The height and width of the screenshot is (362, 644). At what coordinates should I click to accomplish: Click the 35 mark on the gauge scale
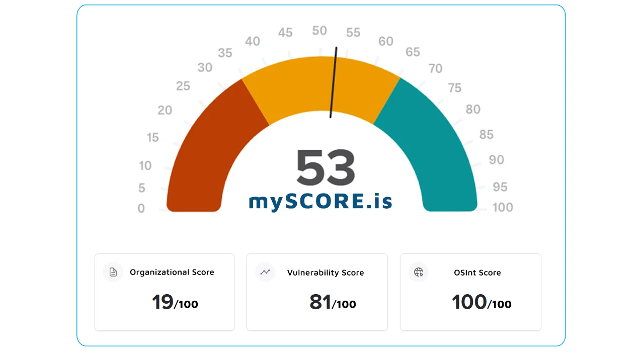[225, 53]
